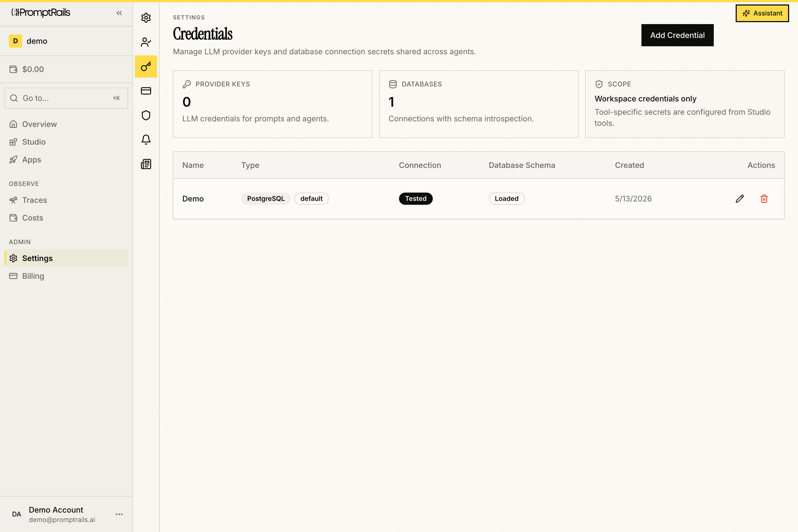Click the Scope shield icon
Image resolution: width=798 pixels, height=532 pixels.
tap(599, 84)
